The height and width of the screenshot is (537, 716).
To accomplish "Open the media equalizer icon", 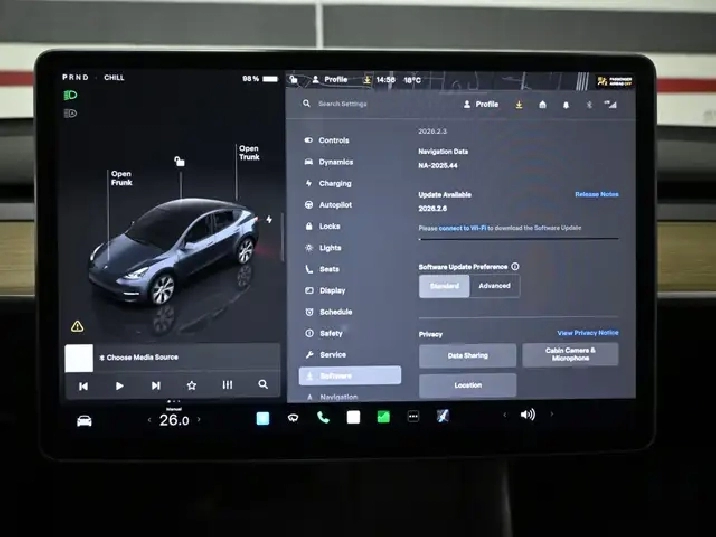I will click(227, 385).
